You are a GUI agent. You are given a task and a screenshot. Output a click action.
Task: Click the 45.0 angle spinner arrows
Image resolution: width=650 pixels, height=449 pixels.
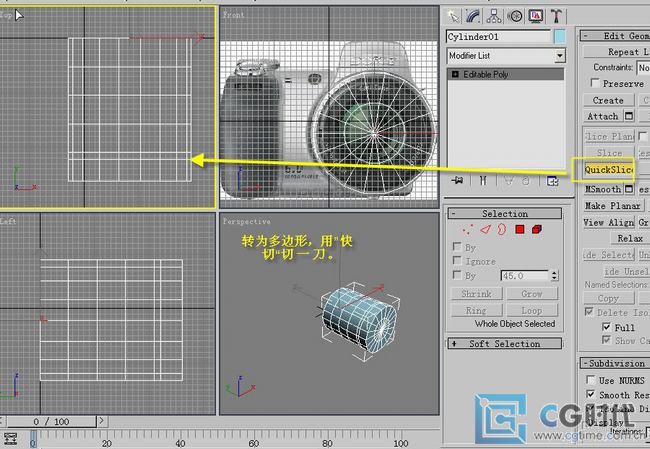point(555,275)
